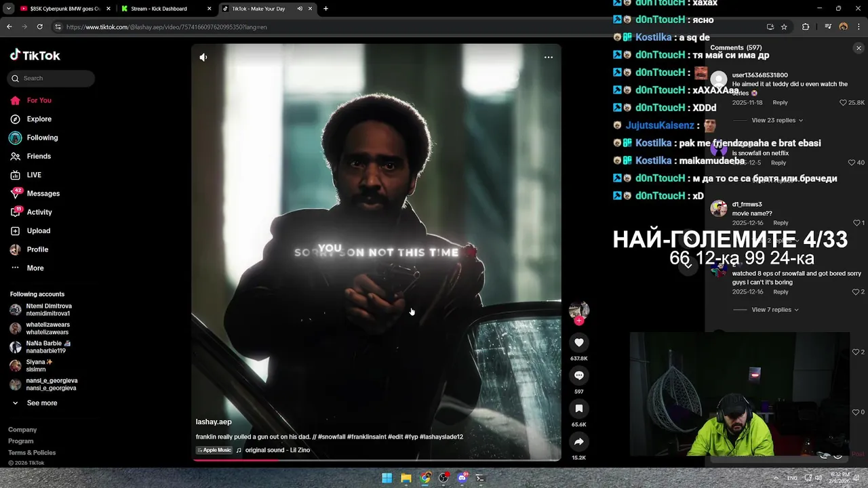Image resolution: width=868 pixels, height=488 pixels.
Task: Bookmark this page with star icon
Action: [784, 27]
